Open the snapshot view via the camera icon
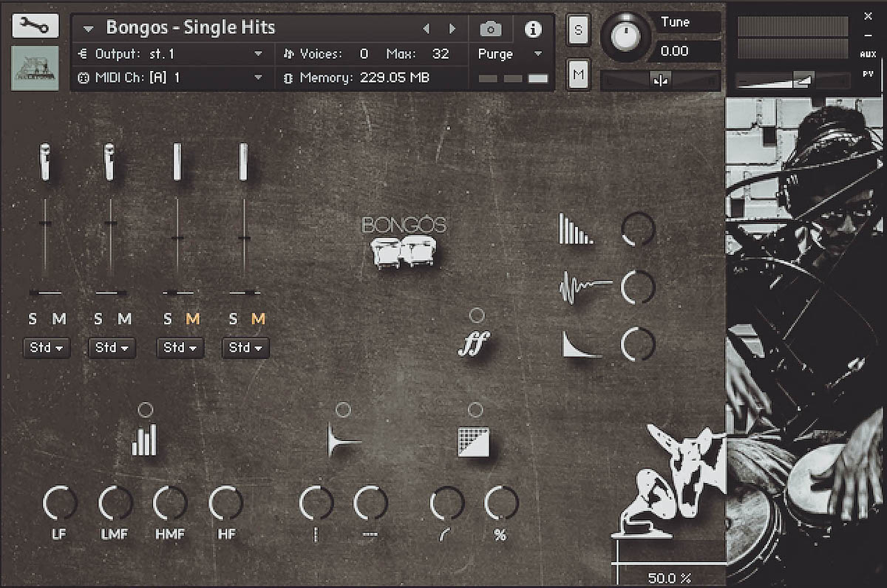887x588 pixels. coord(490,29)
